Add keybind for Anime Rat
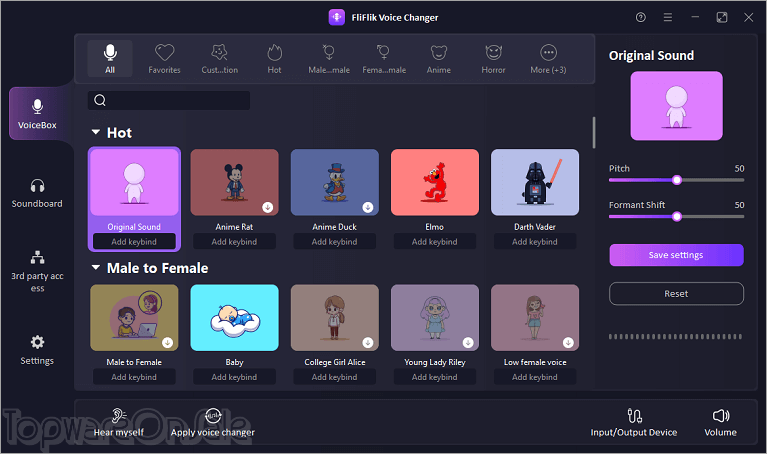 pos(234,242)
